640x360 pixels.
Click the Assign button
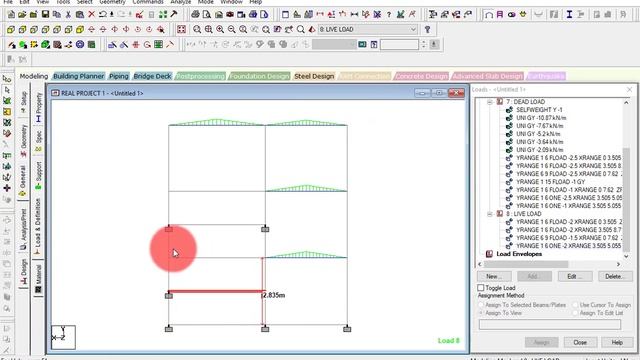(x=541, y=342)
